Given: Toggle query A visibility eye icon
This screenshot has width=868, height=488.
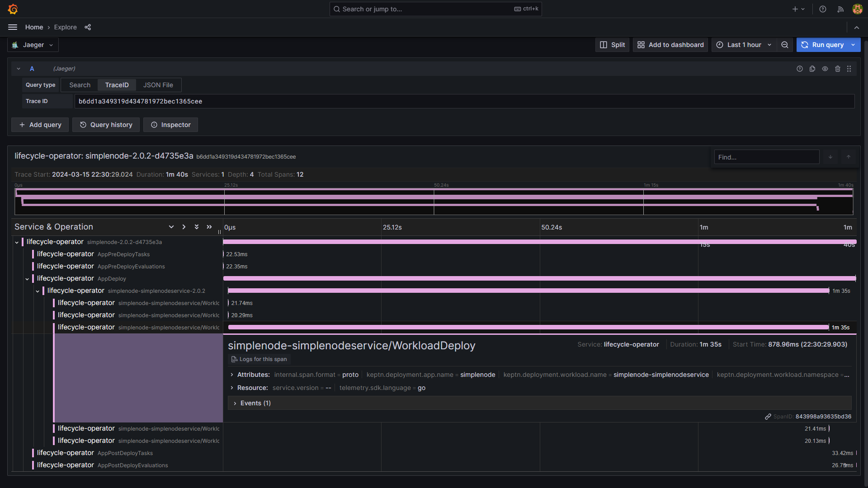Looking at the screenshot, I should (x=825, y=69).
